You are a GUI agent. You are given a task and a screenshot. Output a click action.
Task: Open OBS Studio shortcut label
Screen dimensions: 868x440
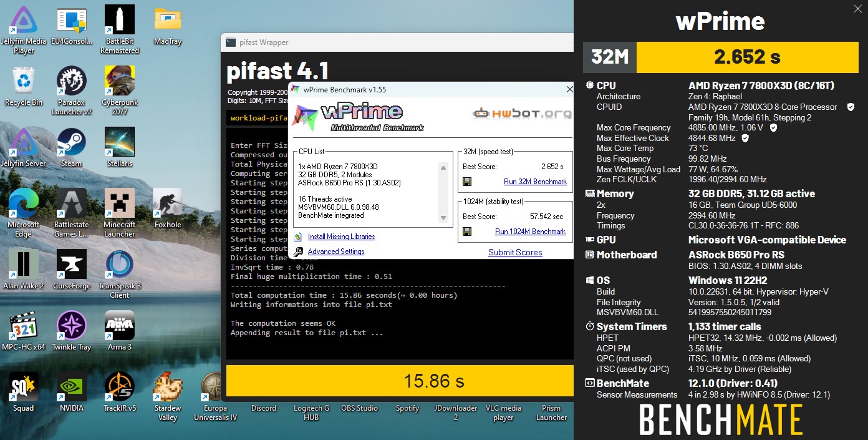[x=360, y=408]
